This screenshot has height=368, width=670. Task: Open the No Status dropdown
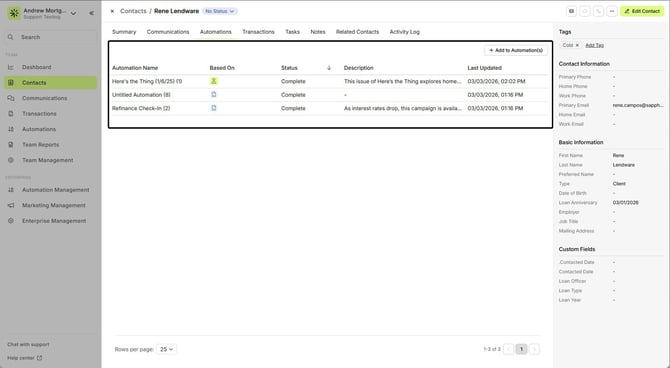coord(220,11)
